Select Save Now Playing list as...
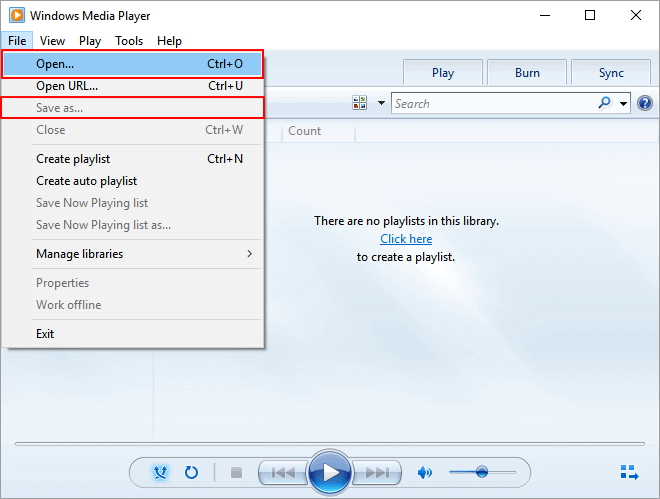Image resolution: width=660 pixels, height=499 pixels. coord(133,225)
